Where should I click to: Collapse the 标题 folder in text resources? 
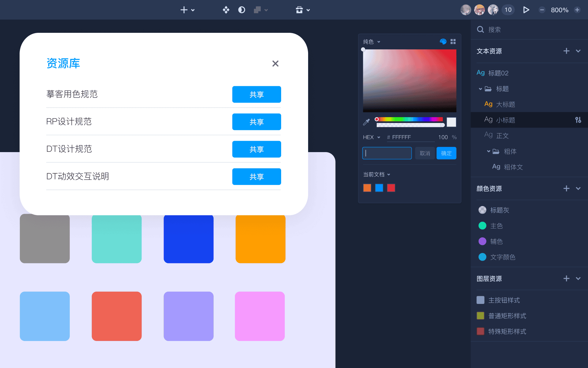[480, 89]
